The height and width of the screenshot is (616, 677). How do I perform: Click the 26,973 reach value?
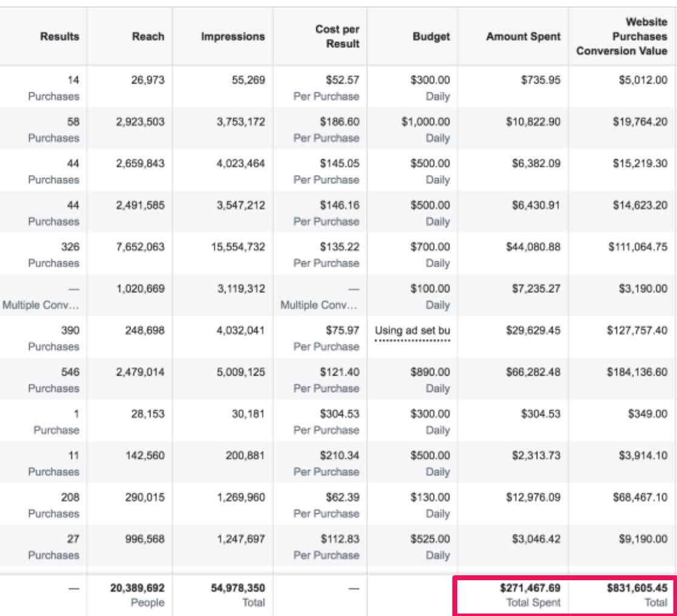click(x=148, y=80)
